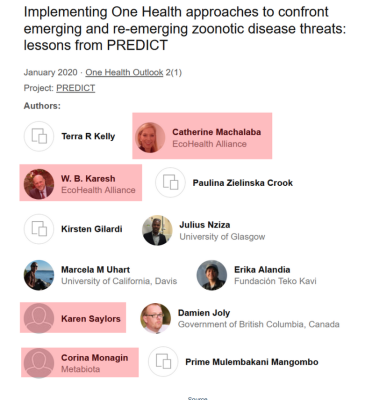Click Kirsten Gilardi's placeholder profile icon
The width and height of the screenshot is (365, 400).
[x=39, y=229]
